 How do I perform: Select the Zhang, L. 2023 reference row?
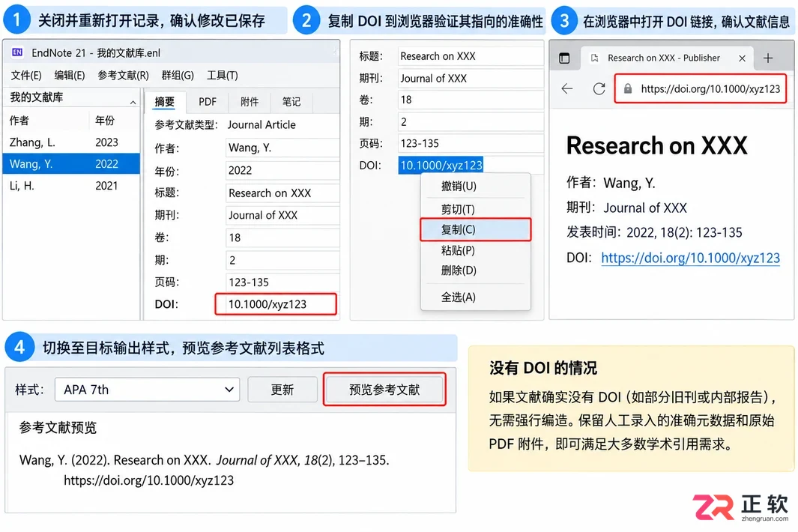click(x=71, y=142)
